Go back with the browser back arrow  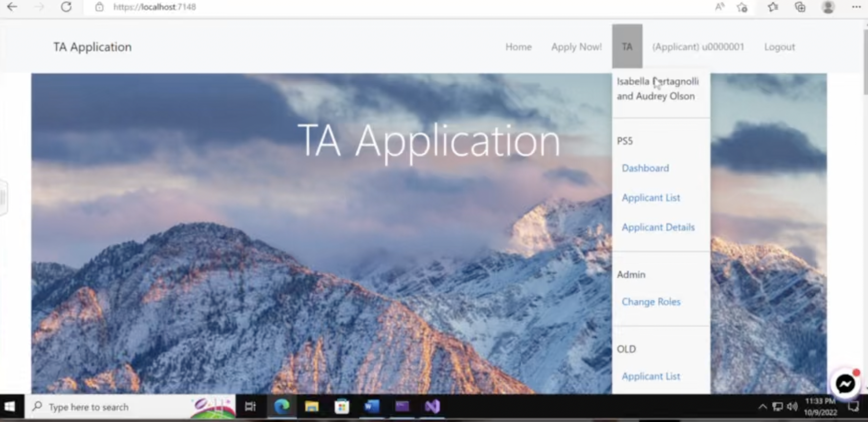[x=12, y=7]
